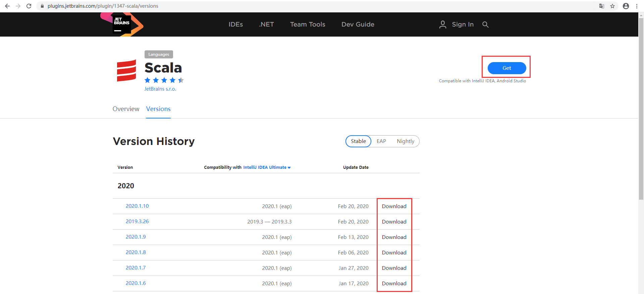This screenshot has width=644, height=294.
Task: Click the URL in the address bar
Action: (x=103, y=6)
